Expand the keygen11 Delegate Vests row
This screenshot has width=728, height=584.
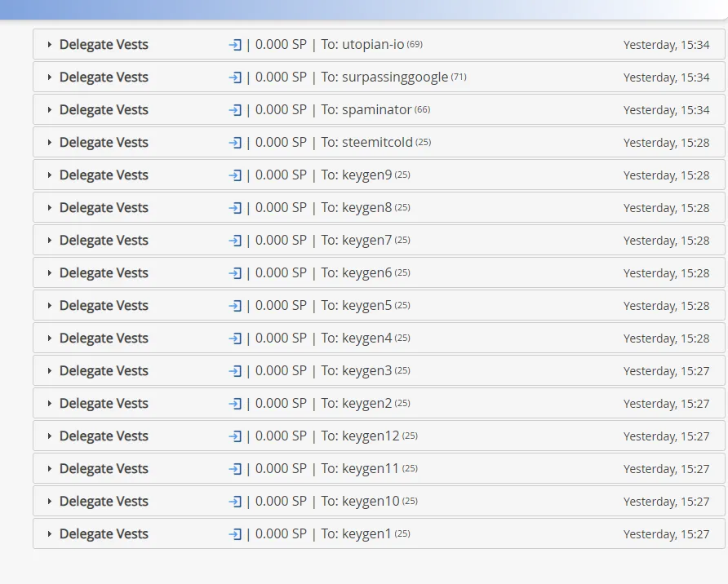point(49,468)
